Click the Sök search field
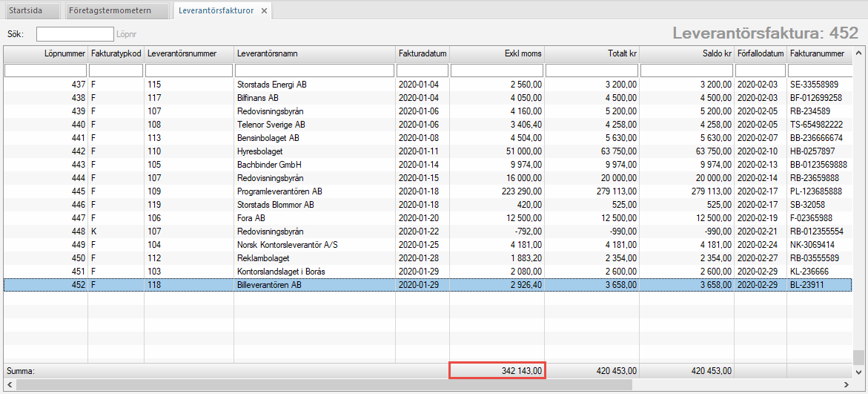Screen dimensions: 868x394 (x=75, y=34)
